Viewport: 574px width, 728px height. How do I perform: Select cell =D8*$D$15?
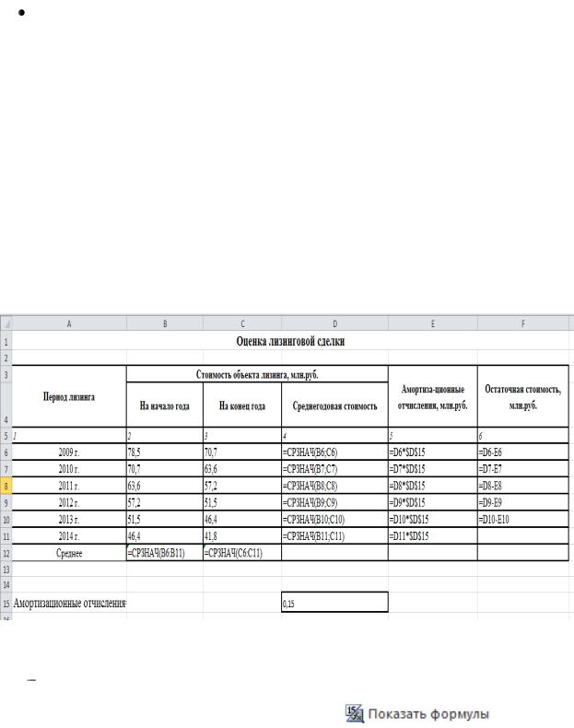tap(432, 486)
